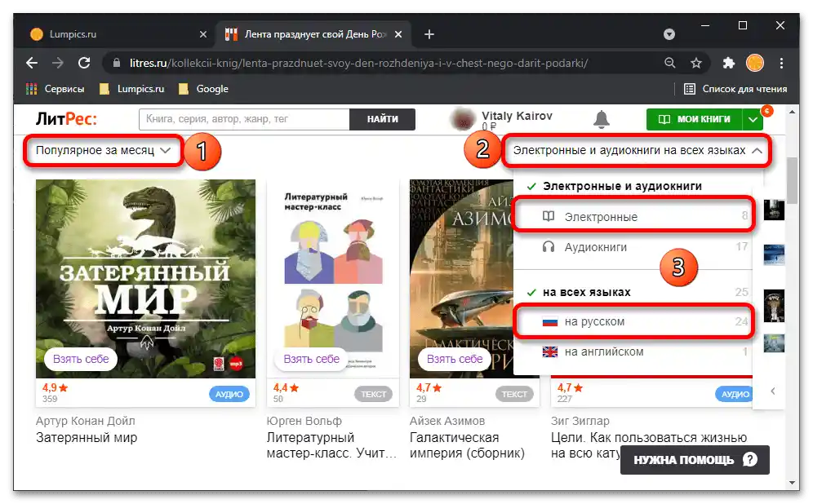Open author Зиг Зиглар
The width and height of the screenshot is (813, 504).
click(580, 421)
